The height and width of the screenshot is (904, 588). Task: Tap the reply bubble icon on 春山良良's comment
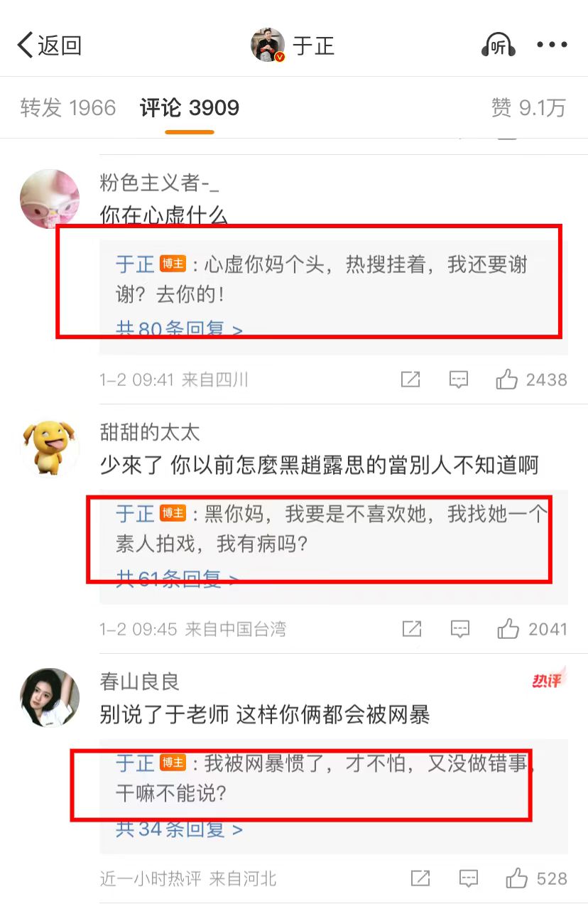tap(469, 879)
